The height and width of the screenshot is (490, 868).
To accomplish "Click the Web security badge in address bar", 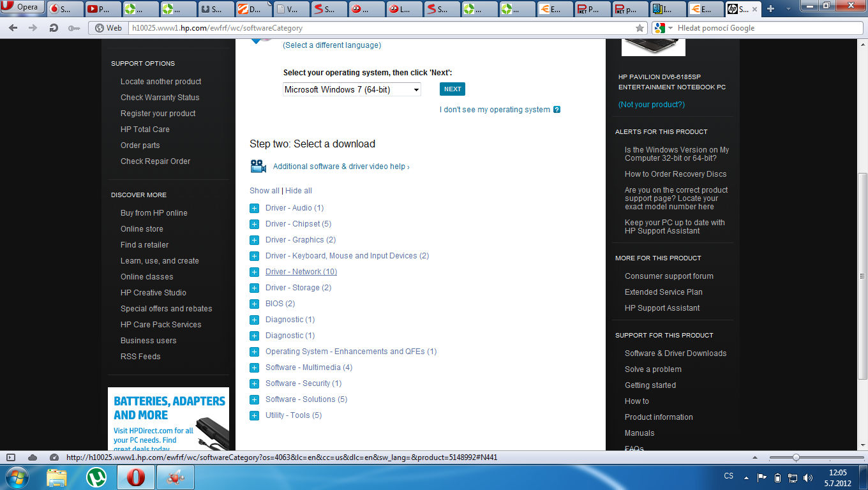I will [108, 28].
